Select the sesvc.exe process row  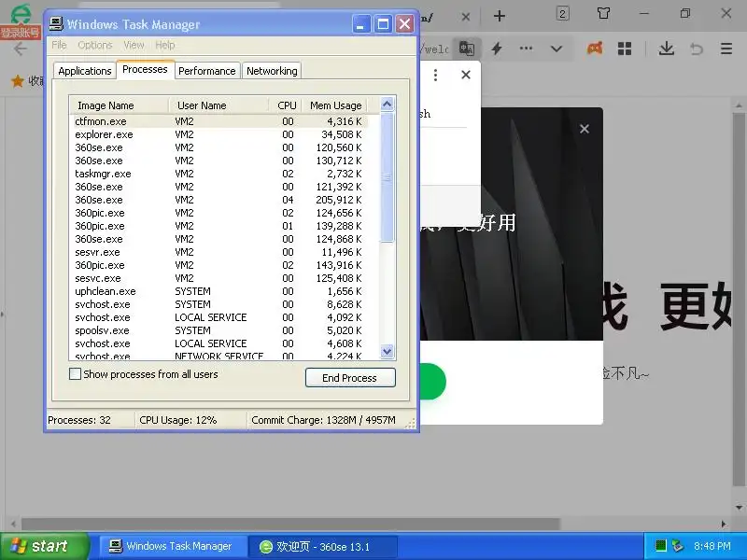pyautogui.click(x=219, y=278)
